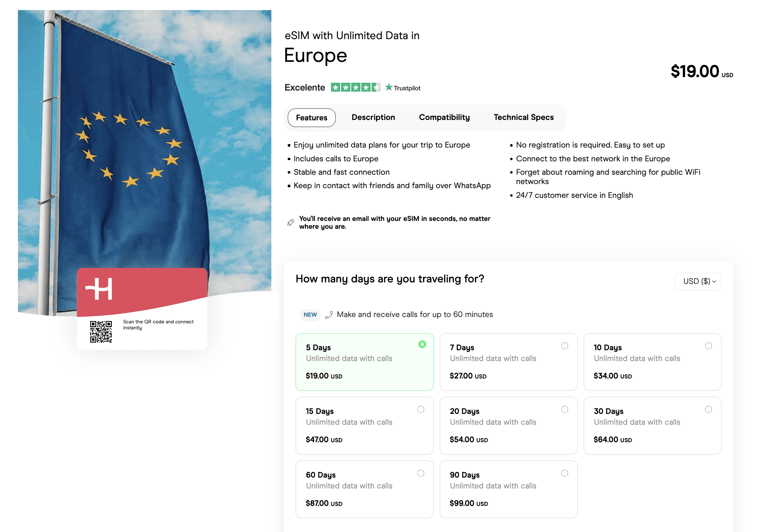Expand the currency selector chevron

(x=715, y=282)
